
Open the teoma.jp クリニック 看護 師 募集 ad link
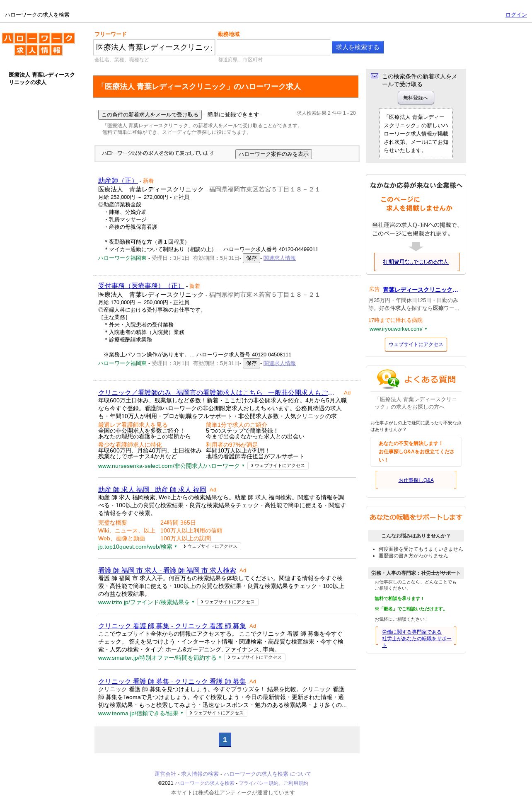pos(172,682)
